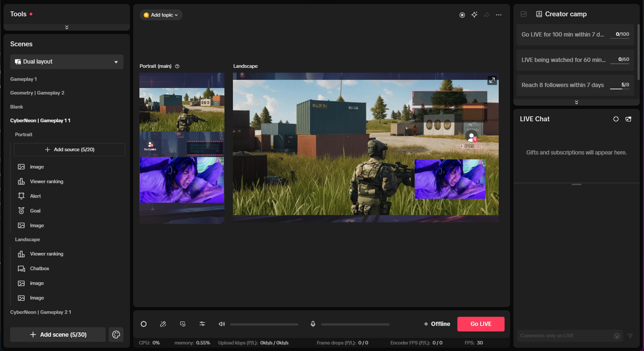The image size is (644, 351).
Task: Expand the Add topic dropdown
Action: point(161,15)
